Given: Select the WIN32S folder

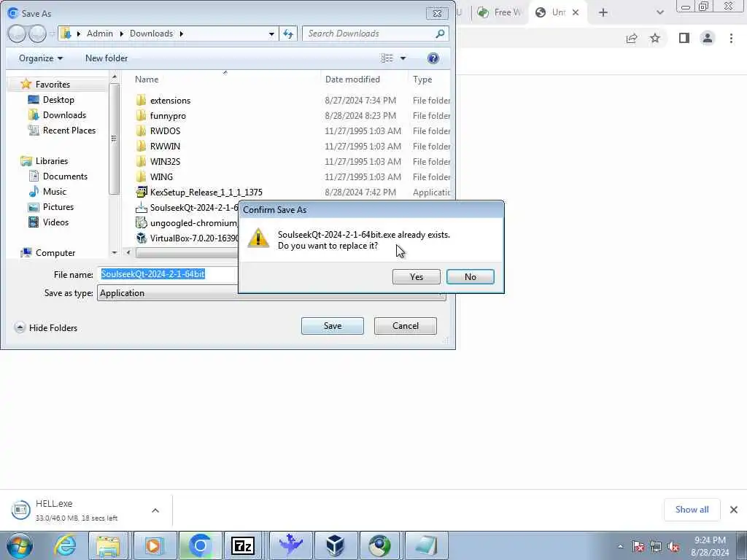Looking at the screenshot, I should pos(165,161).
